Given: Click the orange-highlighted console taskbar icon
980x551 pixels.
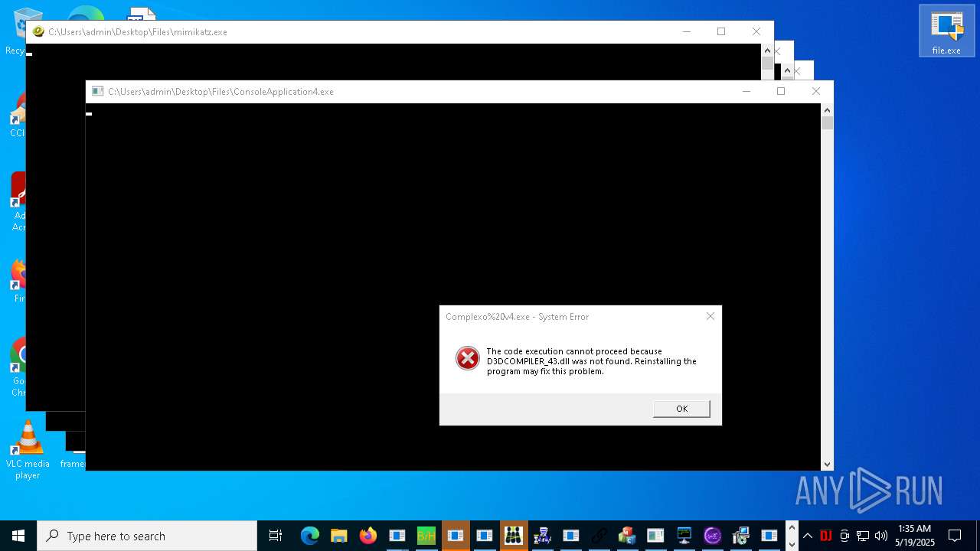Looking at the screenshot, I should 455,536.
